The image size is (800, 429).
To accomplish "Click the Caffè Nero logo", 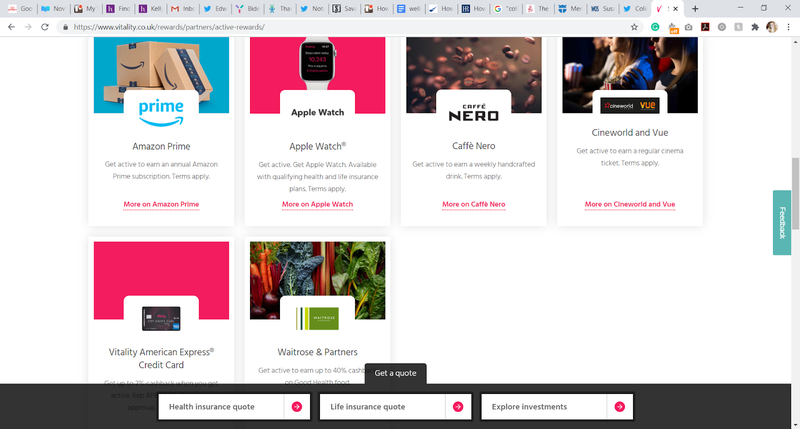I will click(473, 113).
